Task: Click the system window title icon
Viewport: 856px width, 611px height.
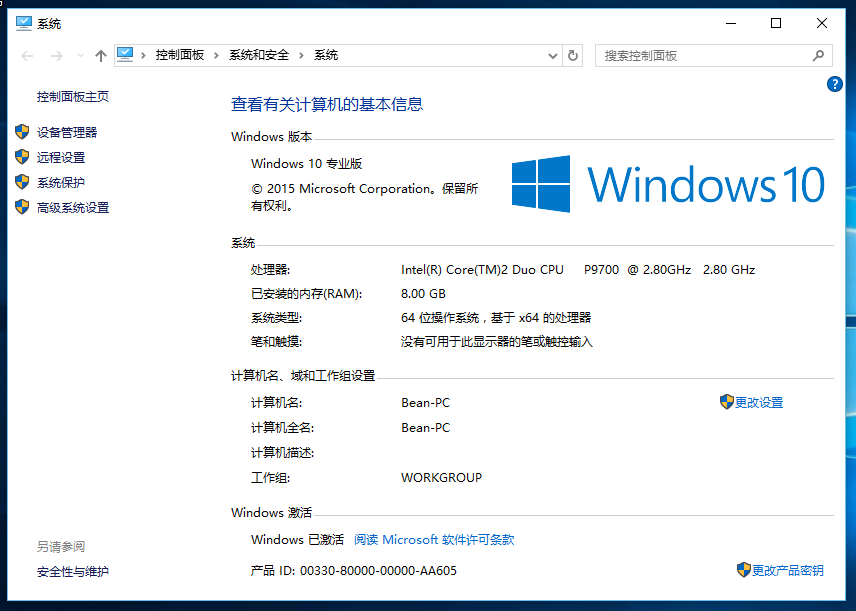Action: (23, 23)
